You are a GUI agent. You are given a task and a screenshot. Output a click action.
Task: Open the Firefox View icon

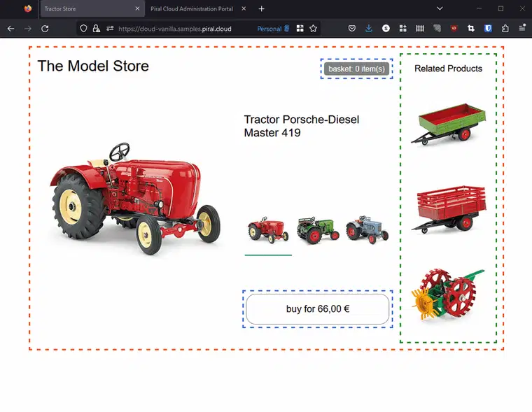point(28,8)
